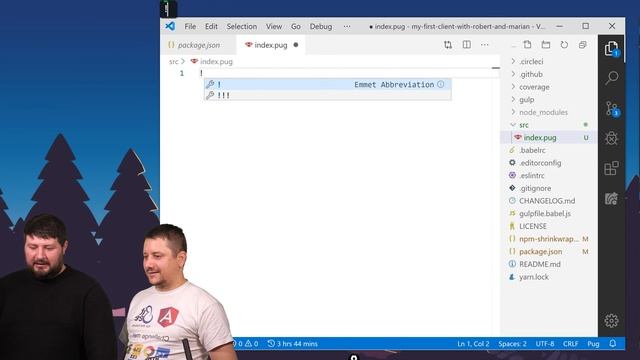Open index.pug in the file tree

[540, 138]
